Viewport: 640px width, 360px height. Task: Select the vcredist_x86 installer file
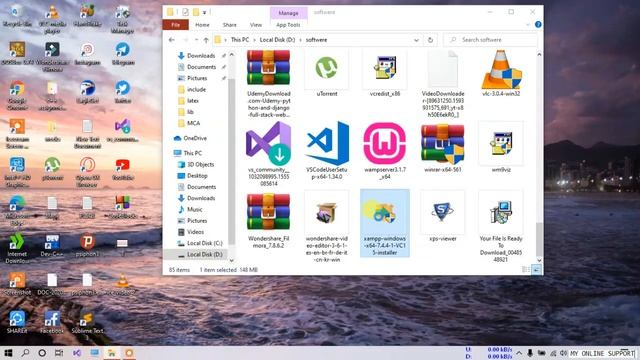click(384, 73)
